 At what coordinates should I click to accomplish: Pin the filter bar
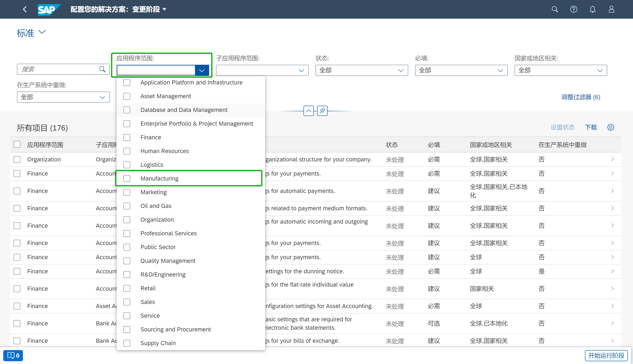point(322,111)
